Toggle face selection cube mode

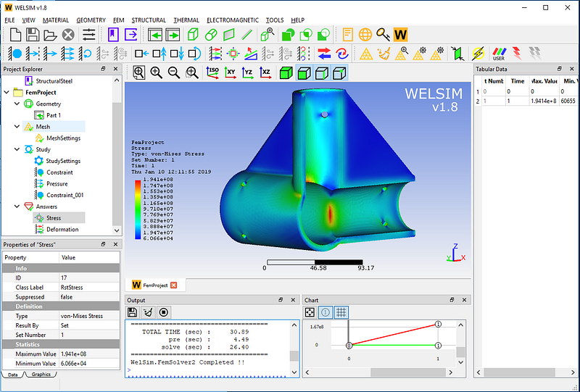click(x=304, y=73)
